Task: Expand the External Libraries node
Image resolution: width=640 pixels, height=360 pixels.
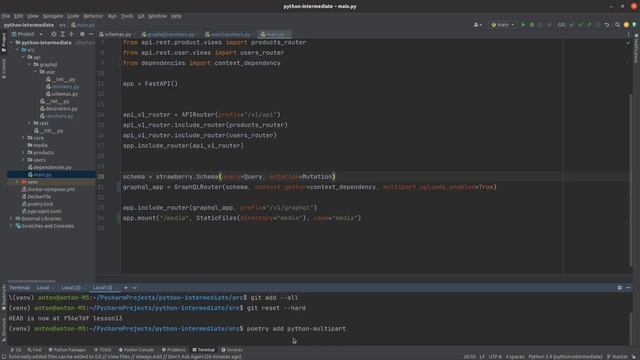Action: [x=12, y=219]
